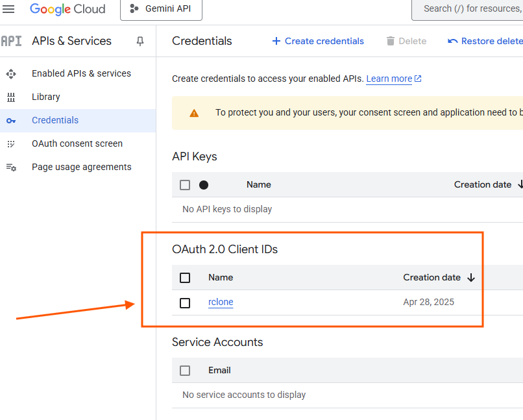The image size is (523, 420).
Task: Pin APIs & Services with the pin icon
Action: [x=140, y=42]
